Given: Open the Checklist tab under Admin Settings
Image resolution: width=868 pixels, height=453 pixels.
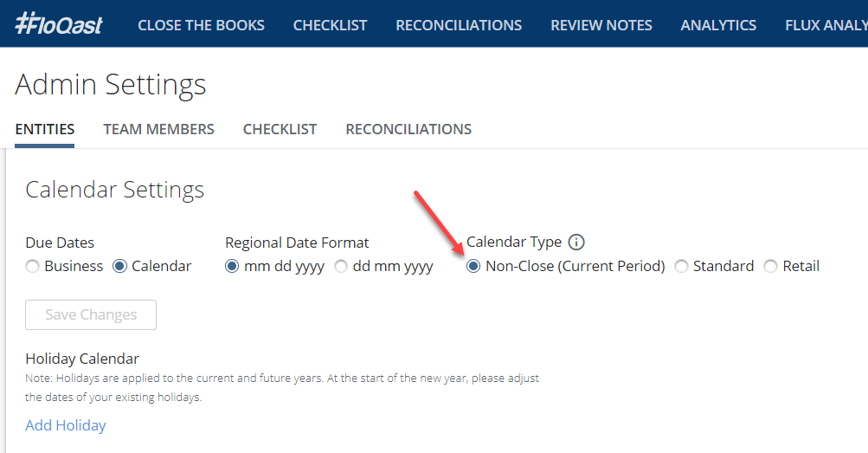Looking at the screenshot, I should (x=280, y=129).
